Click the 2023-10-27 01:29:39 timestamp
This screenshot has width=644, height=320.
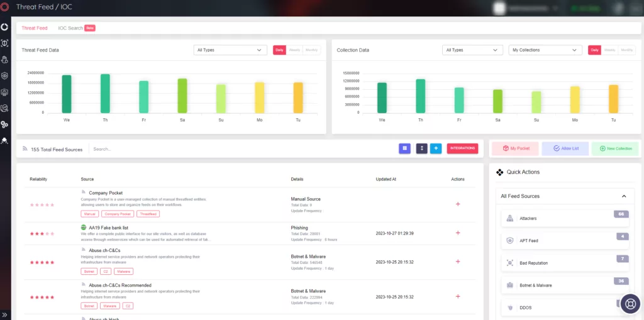[x=394, y=233]
